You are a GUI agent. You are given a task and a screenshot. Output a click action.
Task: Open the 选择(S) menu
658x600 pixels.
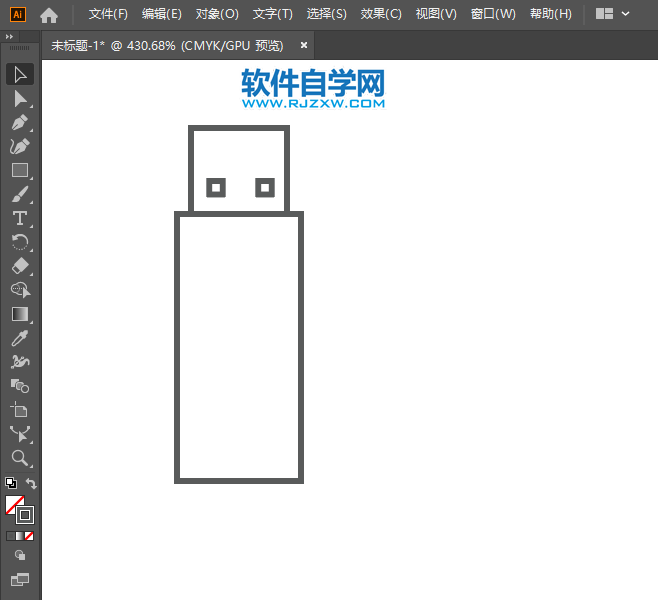[326, 14]
